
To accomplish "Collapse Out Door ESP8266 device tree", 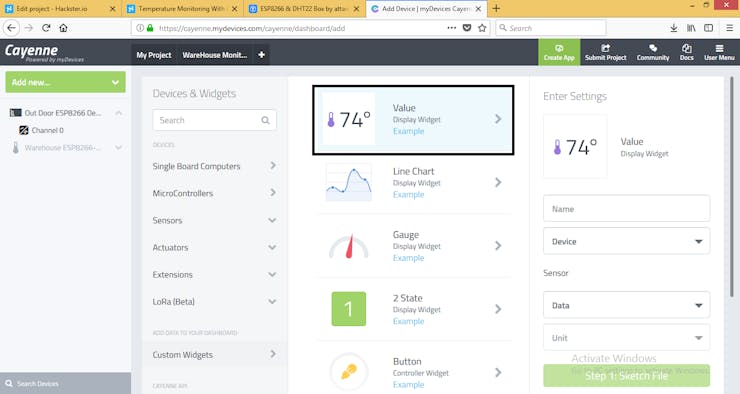I will tap(118, 113).
